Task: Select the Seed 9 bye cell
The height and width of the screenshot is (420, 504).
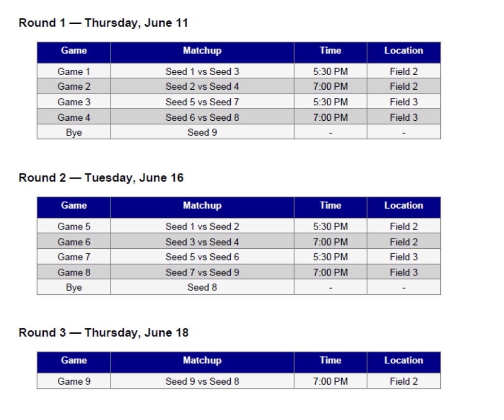Action: pyautogui.click(x=202, y=132)
